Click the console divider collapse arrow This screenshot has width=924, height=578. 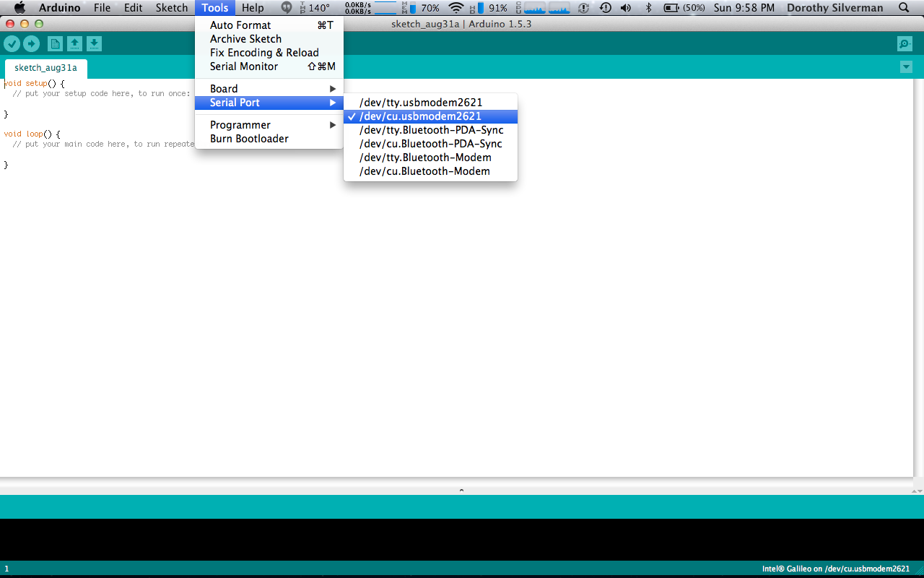point(461,491)
